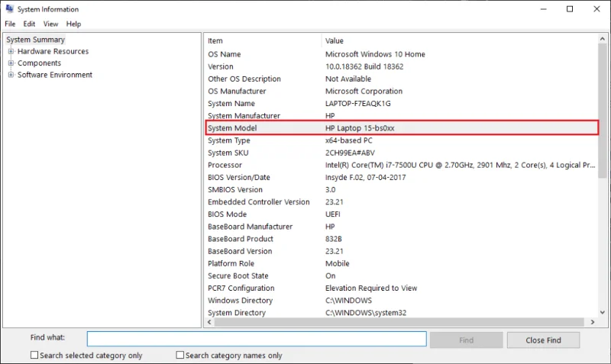Select the Embedded Controller Version row
Screen dimensions: 611x364
point(402,202)
